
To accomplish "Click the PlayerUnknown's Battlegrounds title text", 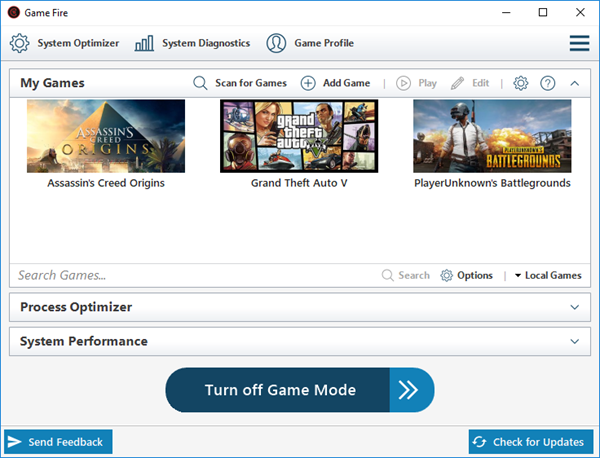I will coord(492,183).
